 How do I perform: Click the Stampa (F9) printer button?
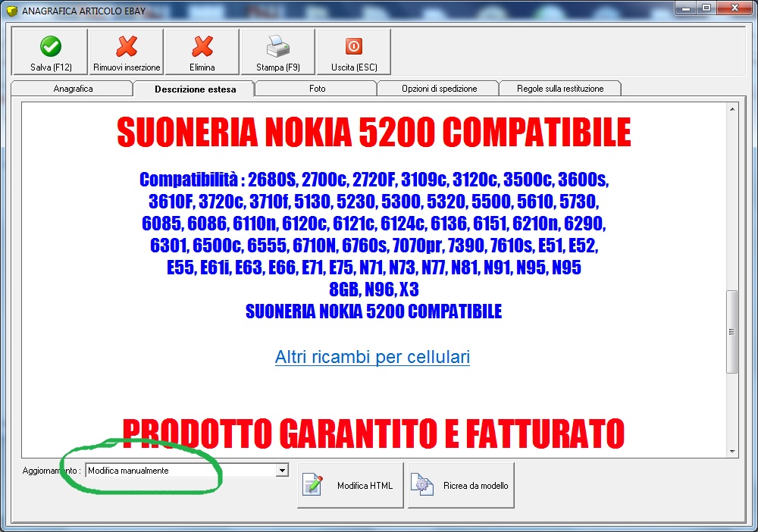(278, 52)
